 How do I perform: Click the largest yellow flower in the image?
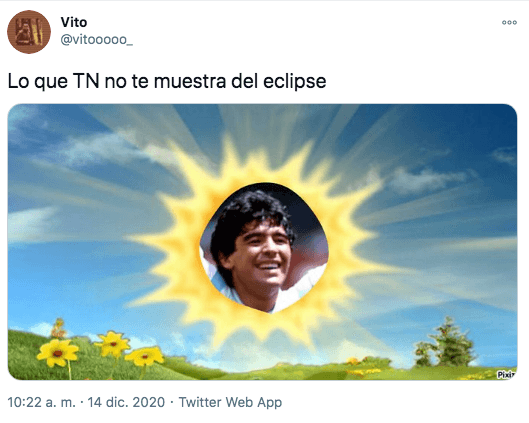point(58,353)
